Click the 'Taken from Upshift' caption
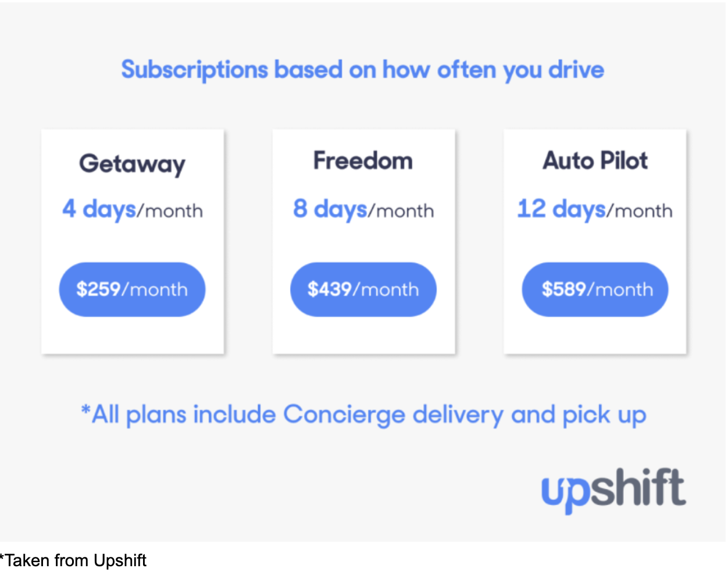The height and width of the screenshot is (579, 728). pyautogui.click(x=73, y=560)
